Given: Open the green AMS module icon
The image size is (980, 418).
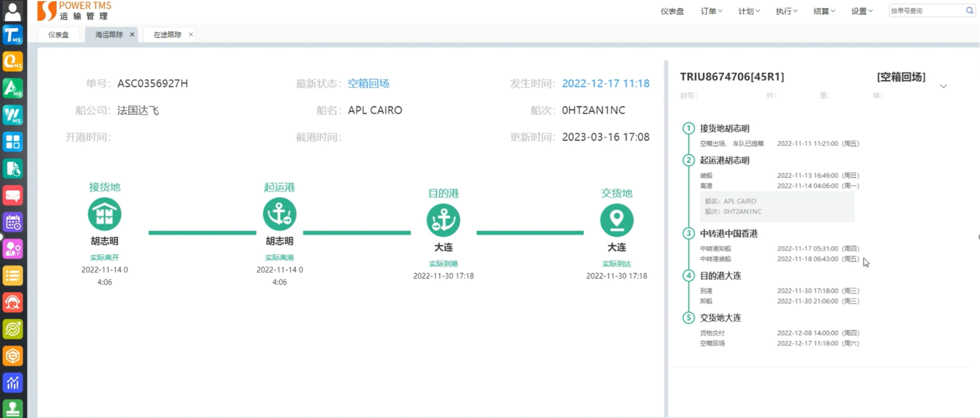Looking at the screenshot, I should 13,88.
